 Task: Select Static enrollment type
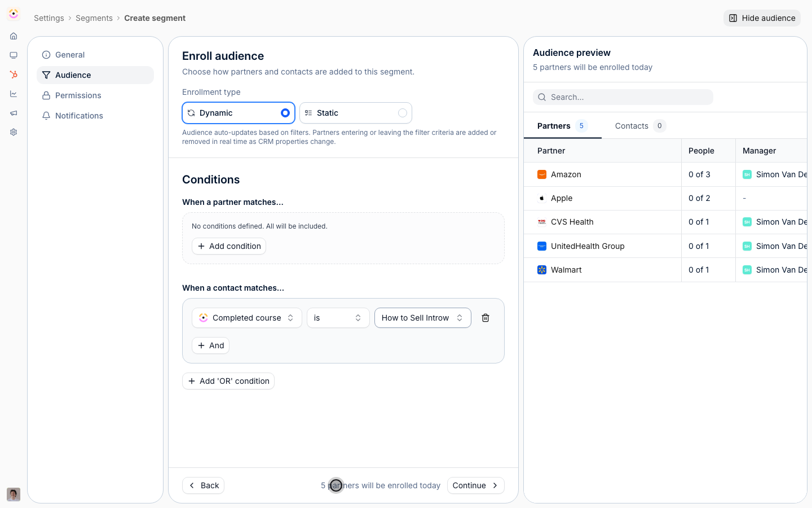(x=356, y=113)
